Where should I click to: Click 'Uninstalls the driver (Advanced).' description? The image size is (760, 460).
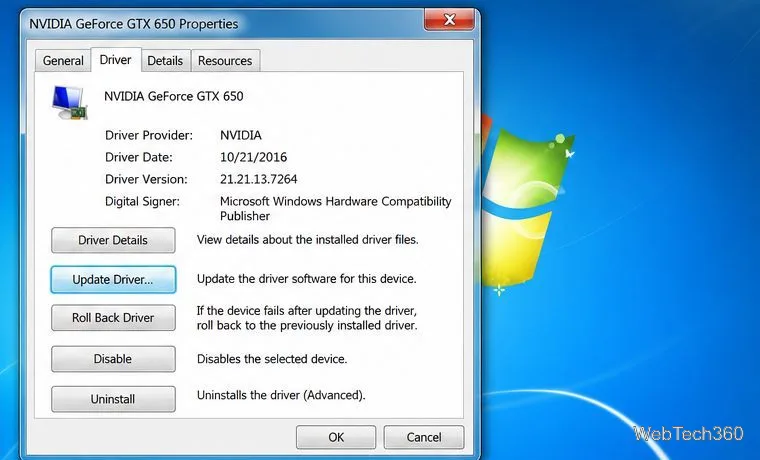(281, 395)
